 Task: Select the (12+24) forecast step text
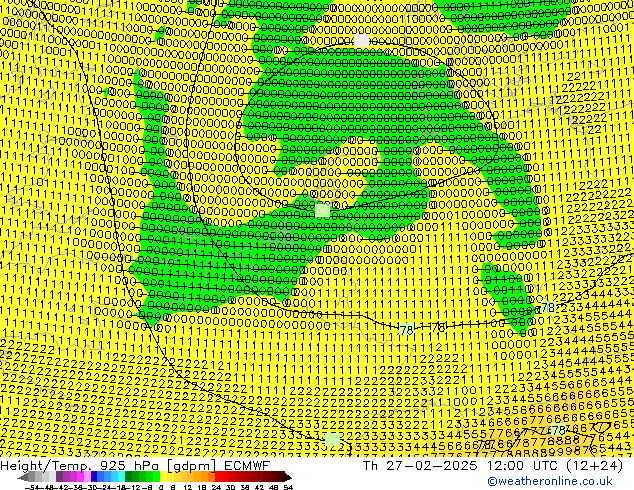point(594,465)
